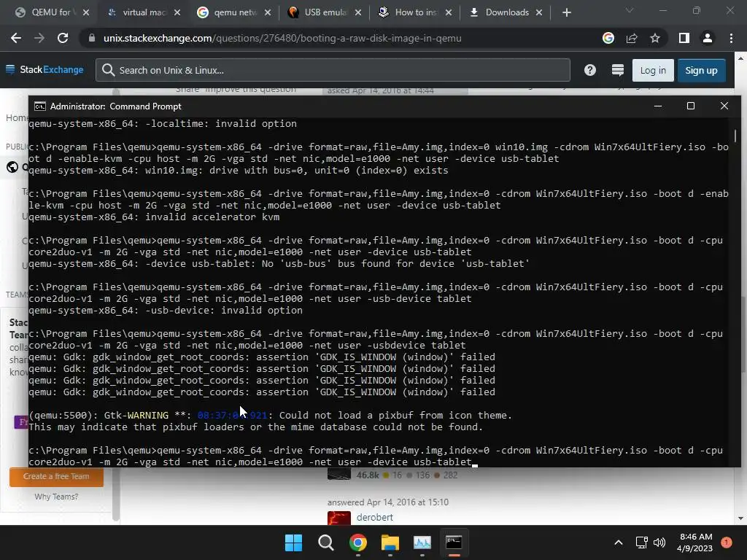This screenshot has height=560, width=747.
Task: Go back to the previous page
Action: tap(16, 38)
